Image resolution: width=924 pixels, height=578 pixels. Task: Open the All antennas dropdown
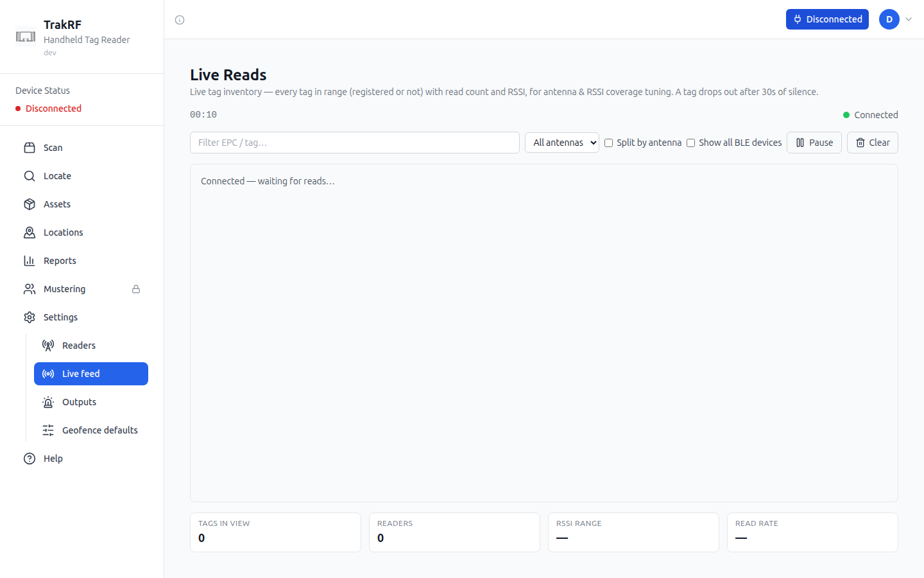(x=562, y=143)
